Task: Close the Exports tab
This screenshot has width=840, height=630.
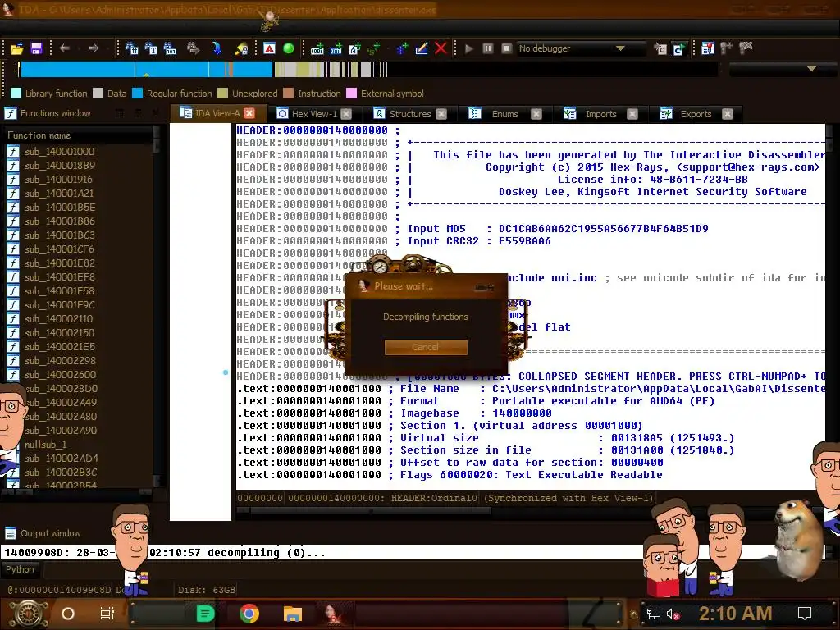Action: coord(727,113)
